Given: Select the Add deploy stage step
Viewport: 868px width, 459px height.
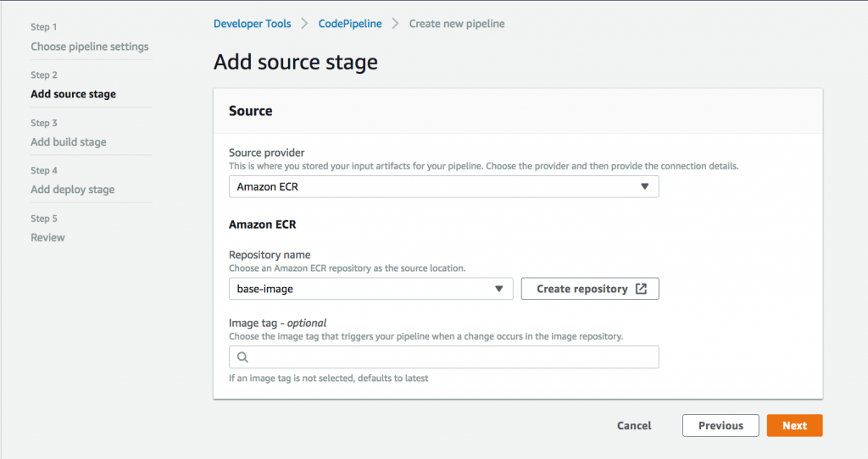Looking at the screenshot, I should click(73, 190).
